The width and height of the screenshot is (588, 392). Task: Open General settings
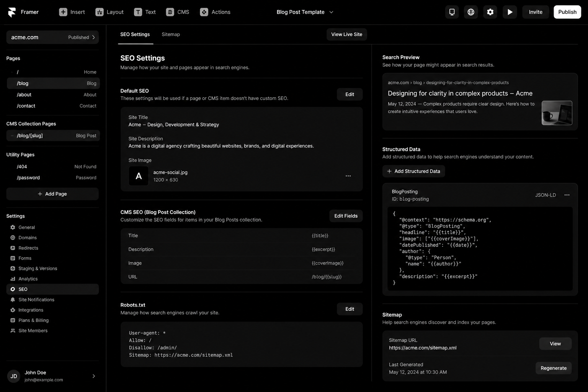pyautogui.click(x=52, y=227)
